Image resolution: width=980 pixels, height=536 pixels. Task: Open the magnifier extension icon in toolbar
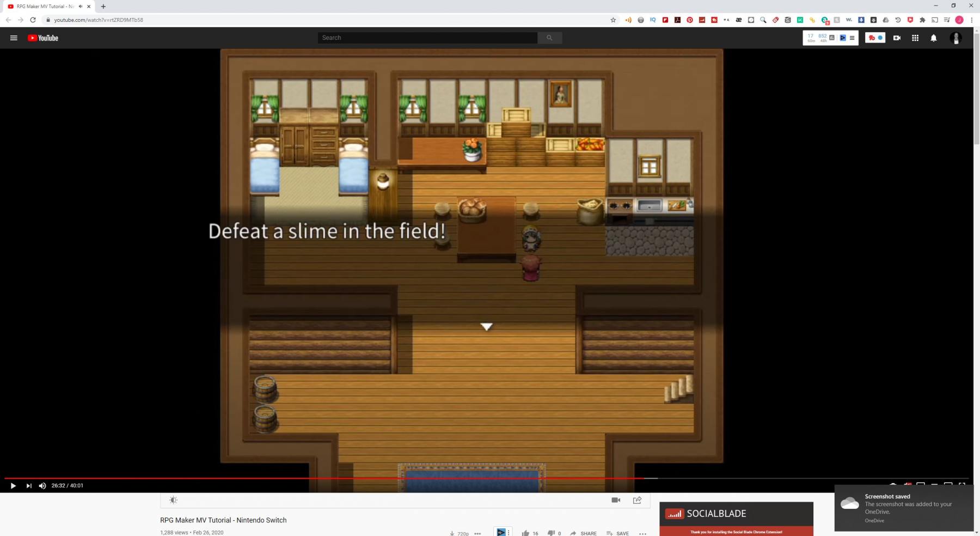(763, 20)
